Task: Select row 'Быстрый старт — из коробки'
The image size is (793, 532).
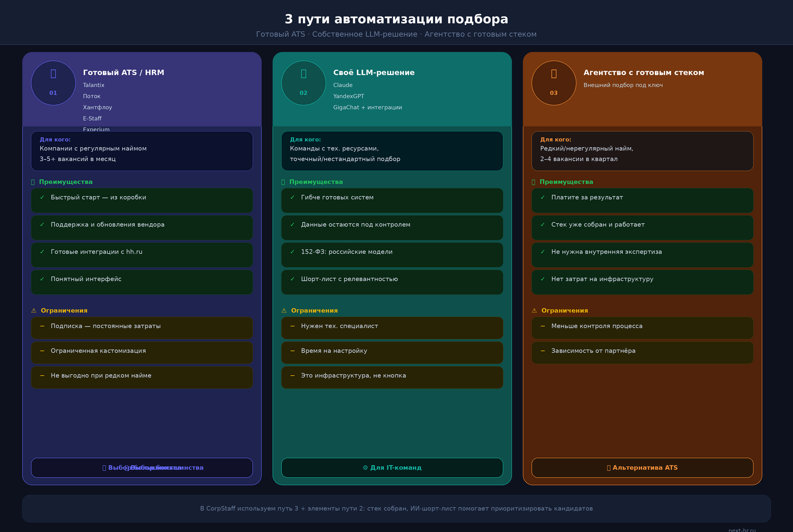Action: pyautogui.click(x=142, y=200)
